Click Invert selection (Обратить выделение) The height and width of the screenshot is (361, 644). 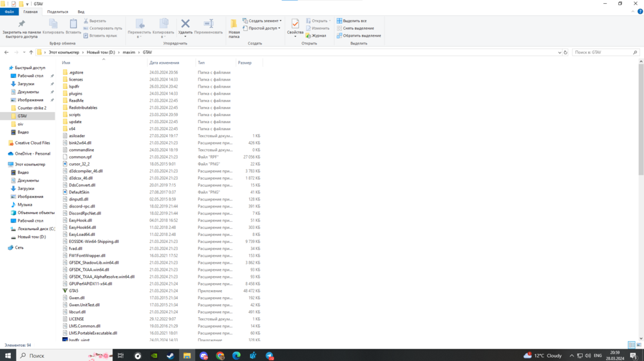point(359,35)
